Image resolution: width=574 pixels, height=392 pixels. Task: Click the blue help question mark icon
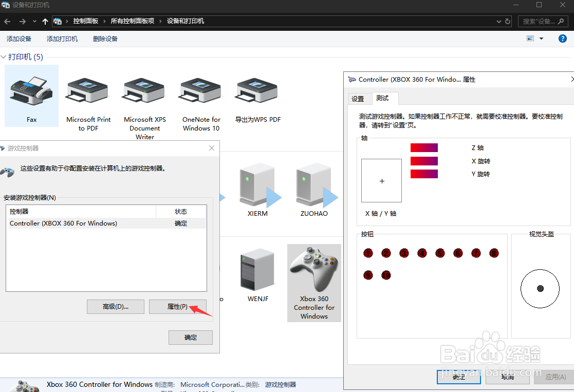(x=562, y=39)
